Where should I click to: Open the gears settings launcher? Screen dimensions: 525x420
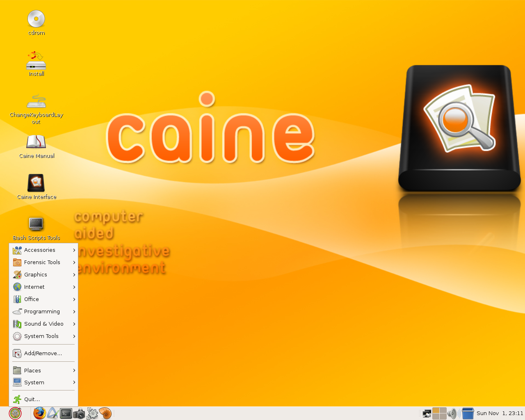click(92, 413)
